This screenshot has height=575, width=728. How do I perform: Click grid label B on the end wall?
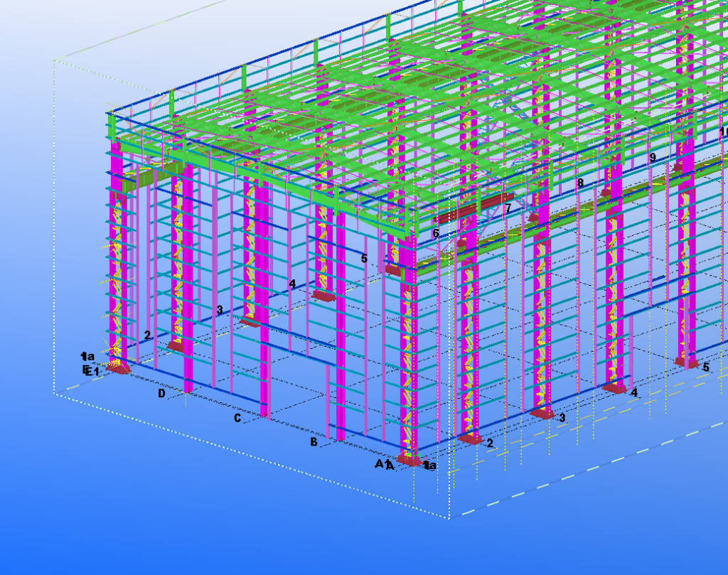[314, 442]
